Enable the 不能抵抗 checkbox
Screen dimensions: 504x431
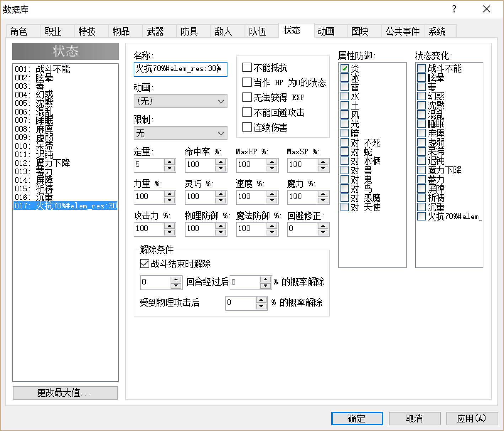[247, 67]
